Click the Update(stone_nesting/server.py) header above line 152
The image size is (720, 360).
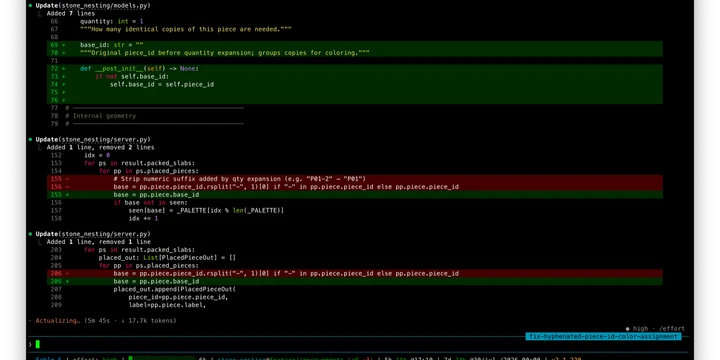pos(93,140)
